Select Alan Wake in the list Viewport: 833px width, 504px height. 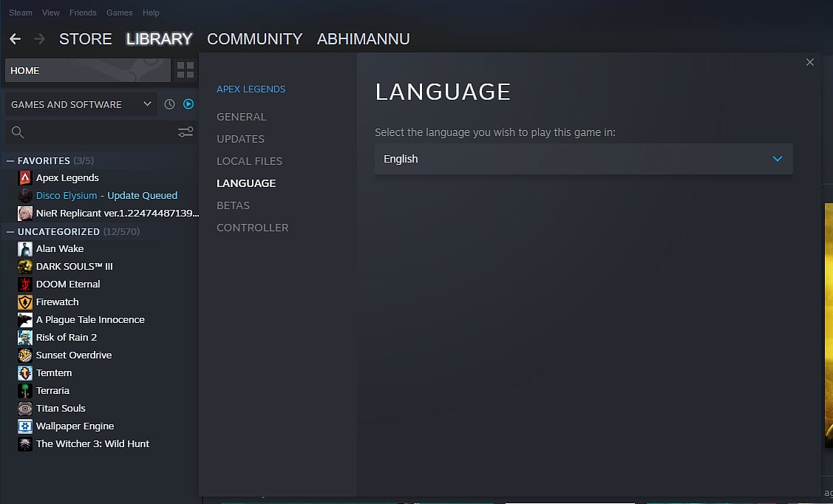tap(59, 248)
